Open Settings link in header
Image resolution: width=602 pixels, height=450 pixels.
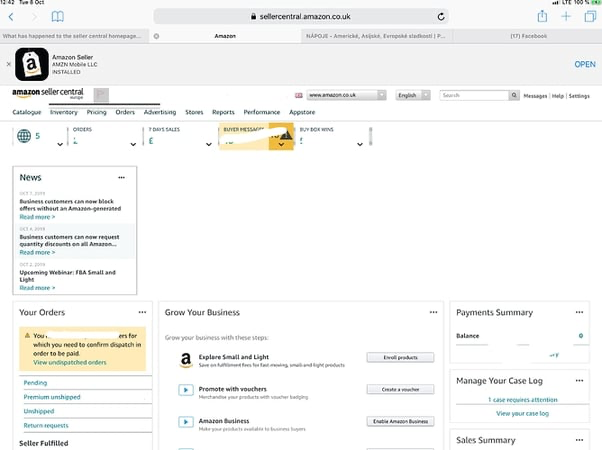click(579, 96)
